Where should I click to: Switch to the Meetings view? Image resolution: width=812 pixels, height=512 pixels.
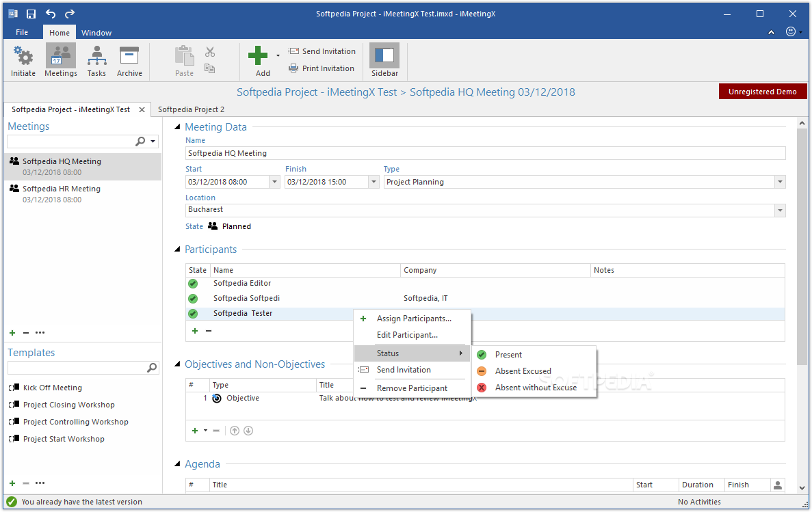61,61
